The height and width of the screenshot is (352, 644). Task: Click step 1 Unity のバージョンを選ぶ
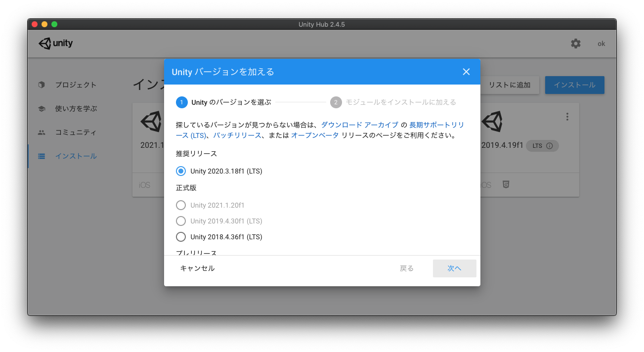coord(223,102)
